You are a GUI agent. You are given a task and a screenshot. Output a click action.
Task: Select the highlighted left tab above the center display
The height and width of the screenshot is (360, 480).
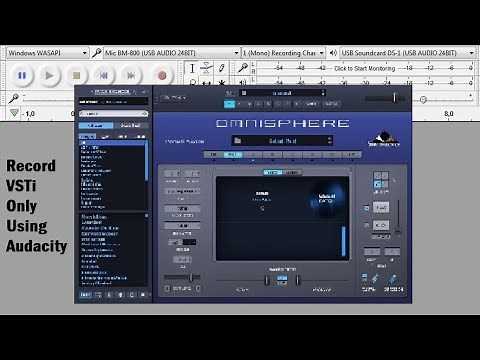click(272, 172)
